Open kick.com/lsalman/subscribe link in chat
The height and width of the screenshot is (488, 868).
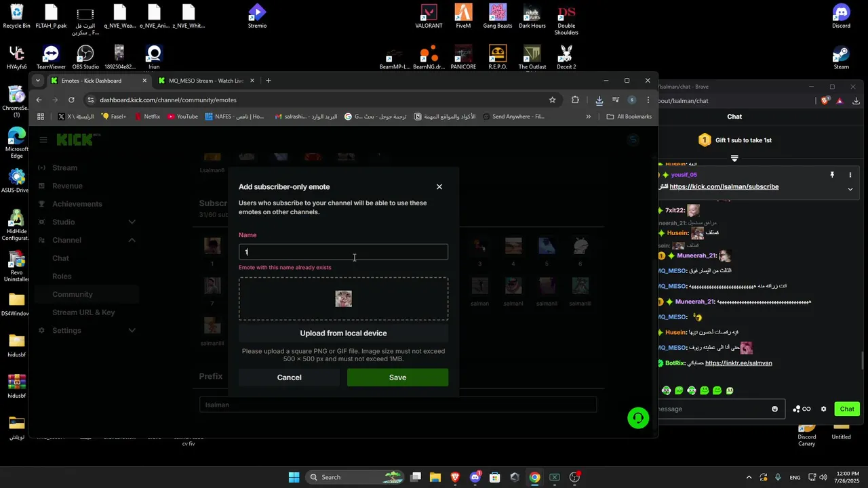[724, 186]
